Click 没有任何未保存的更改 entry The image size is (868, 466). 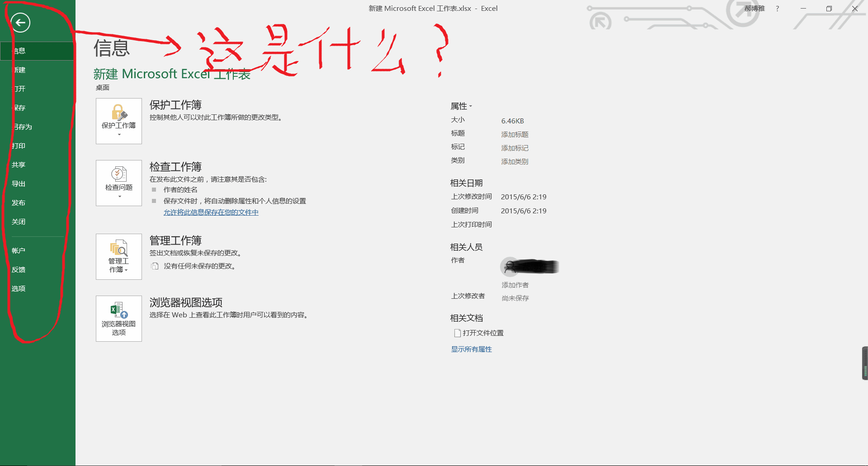click(x=200, y=266)
